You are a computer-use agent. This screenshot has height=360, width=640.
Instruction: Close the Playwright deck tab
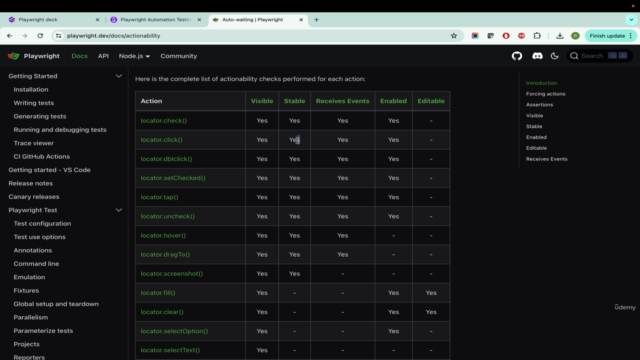[x=97, y=20]
